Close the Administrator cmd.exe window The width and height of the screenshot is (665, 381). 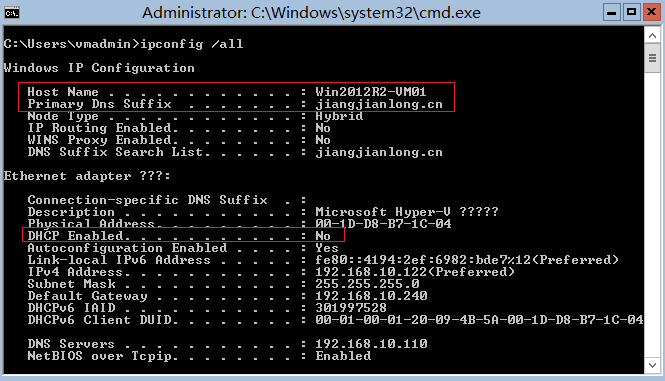click(x=651, y=12)
